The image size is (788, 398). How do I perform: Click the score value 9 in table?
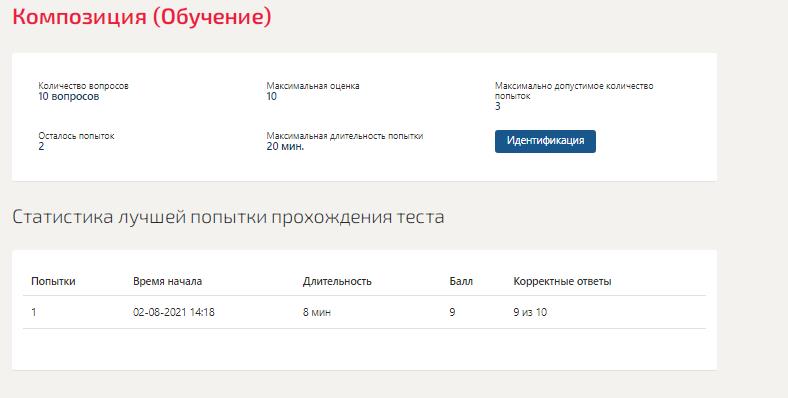(x=452, y=312)
